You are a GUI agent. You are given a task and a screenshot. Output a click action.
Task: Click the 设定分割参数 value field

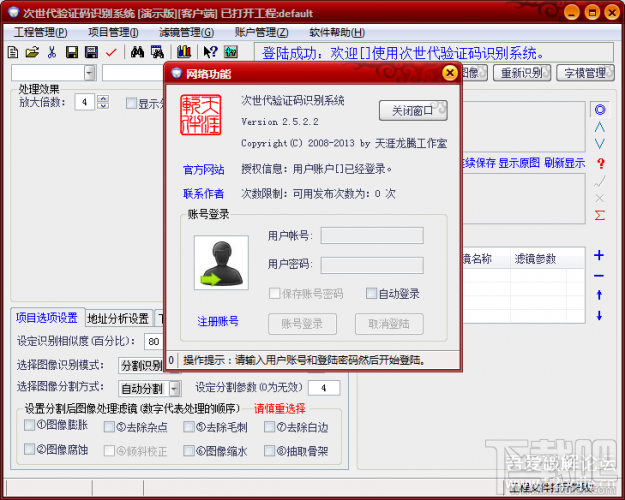point(324,388)
